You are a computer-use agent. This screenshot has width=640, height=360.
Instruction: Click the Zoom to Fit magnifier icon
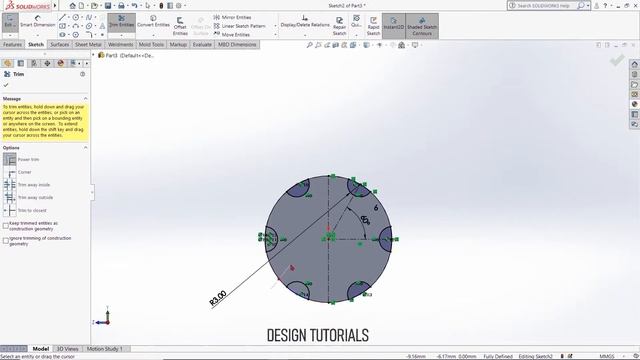[x=309, y=45]
